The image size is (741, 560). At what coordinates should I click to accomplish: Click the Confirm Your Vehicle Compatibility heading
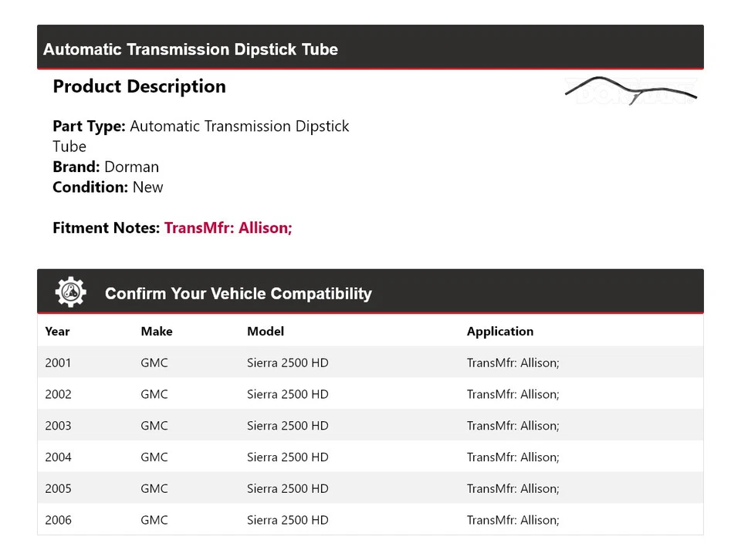(x=238, y=294)
